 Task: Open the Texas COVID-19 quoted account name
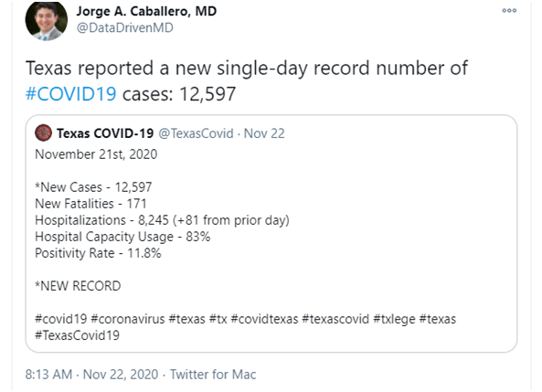pos(105,133)
